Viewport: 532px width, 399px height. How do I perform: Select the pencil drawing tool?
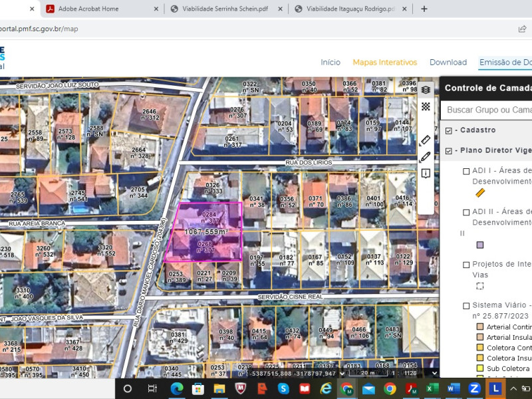click(x=425, y=157)
